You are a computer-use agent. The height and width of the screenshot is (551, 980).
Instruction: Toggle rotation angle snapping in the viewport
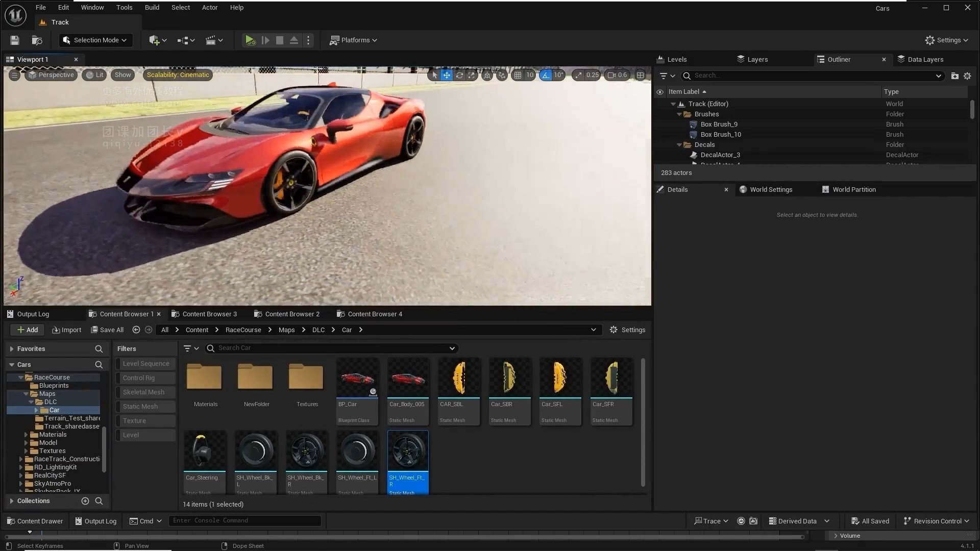pyautogui.click(x=546, y=75)
